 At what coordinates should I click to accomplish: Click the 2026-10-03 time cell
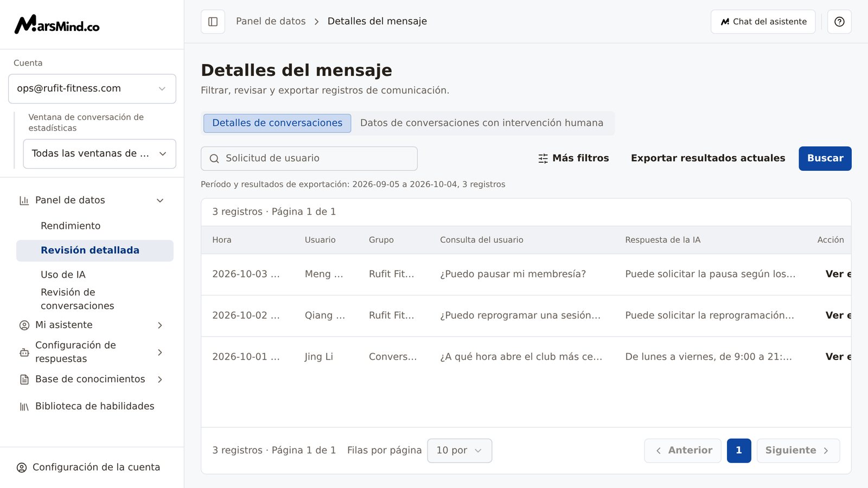(246, 274)
